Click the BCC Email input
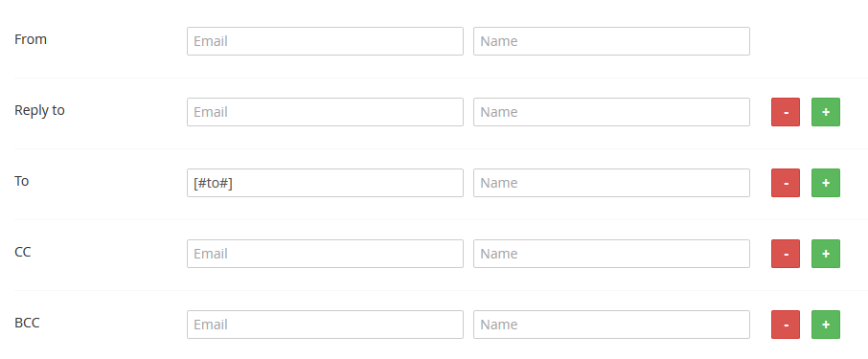The height and width of the screenshot is (359, 868). (325, 325)
